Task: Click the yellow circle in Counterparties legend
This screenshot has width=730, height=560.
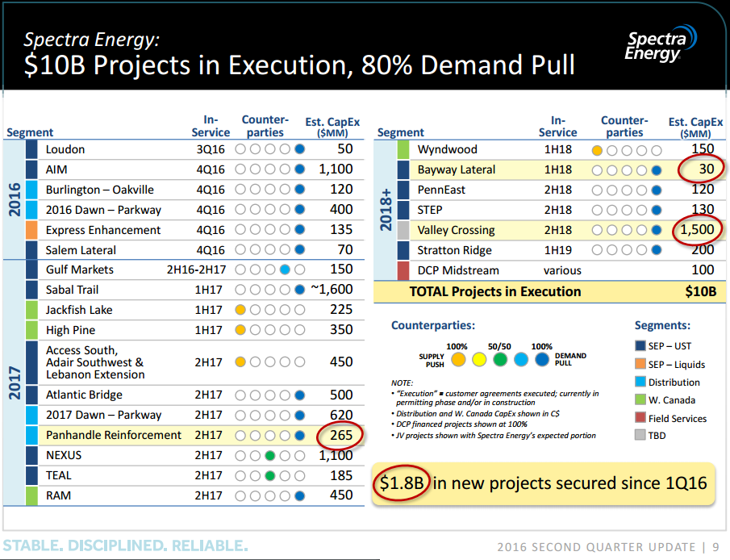Action: [479, 360]
